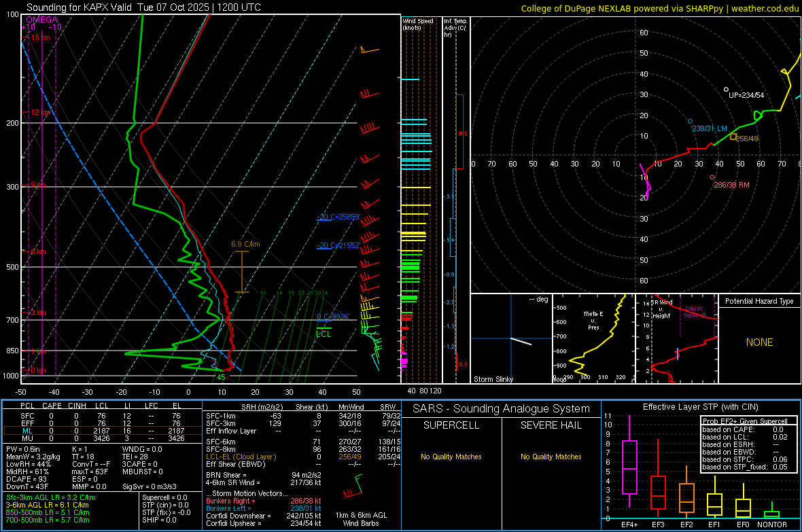Image resolution: width=802 pixels, height=532 pixels.
Task: Click the 0 C=9926' freezing level label
Action: (x=333, y=317)
